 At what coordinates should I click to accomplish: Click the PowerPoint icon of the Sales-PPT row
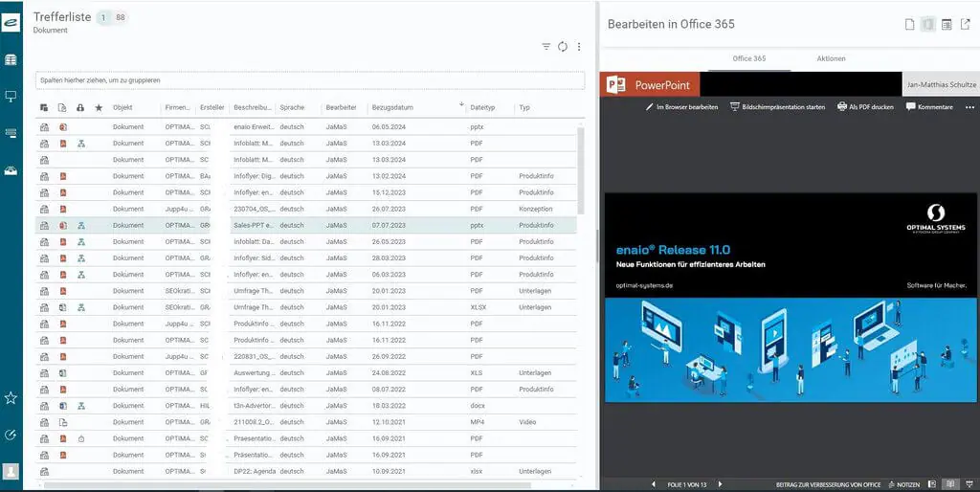[x=62, y=225]
